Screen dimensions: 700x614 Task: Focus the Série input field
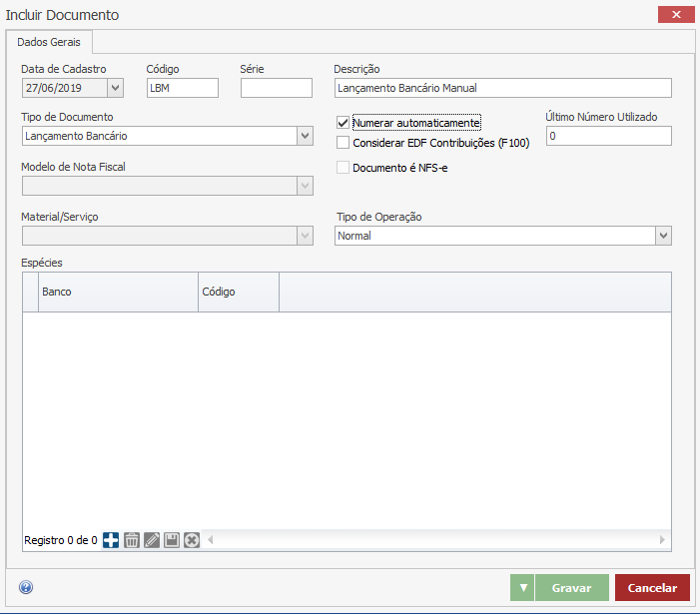(x=277, y=88)
